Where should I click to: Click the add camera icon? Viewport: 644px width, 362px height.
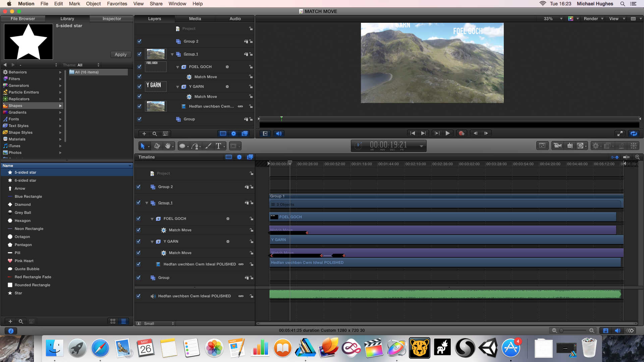coord(557,146)
